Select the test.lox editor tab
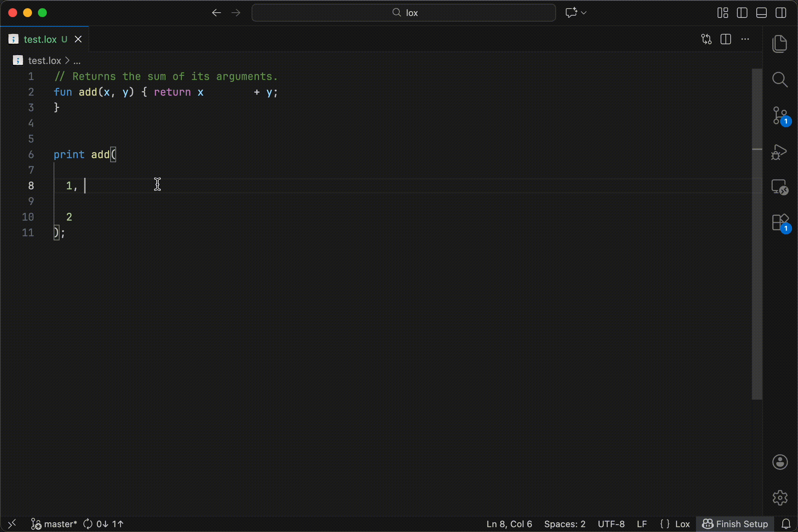 (x=40, y=39)
